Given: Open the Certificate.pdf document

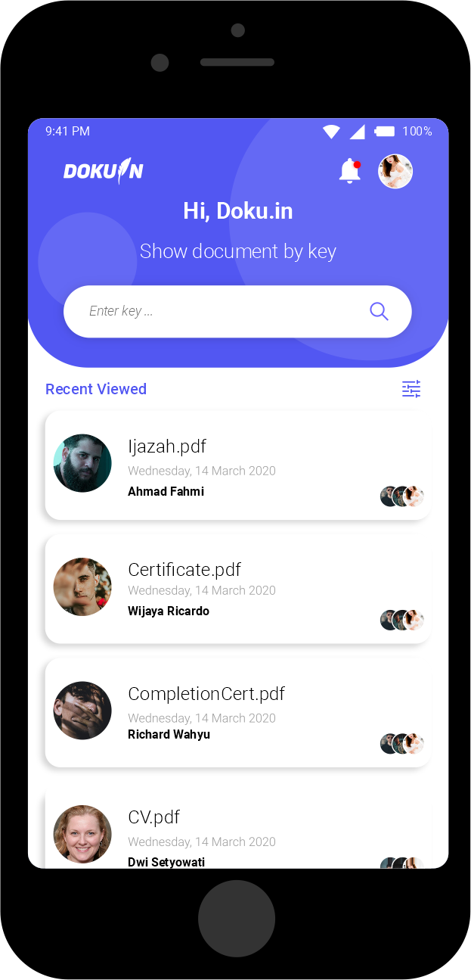Looking at the screenshot, I should point(237,589).
